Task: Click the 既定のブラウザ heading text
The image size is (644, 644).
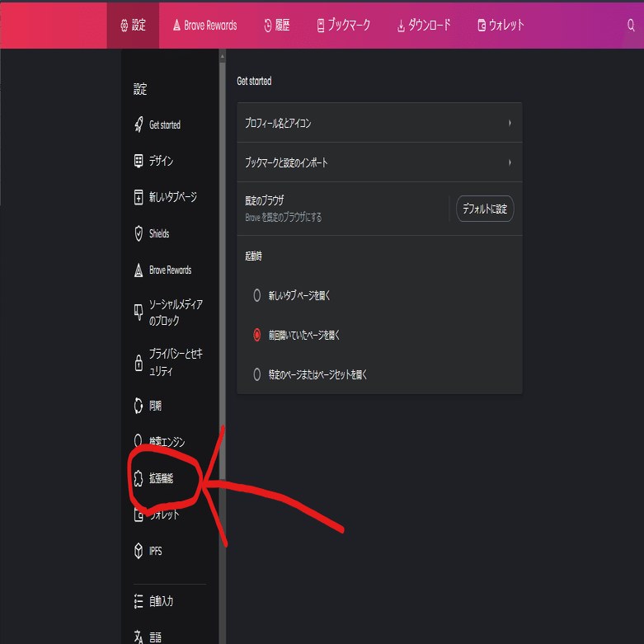Action: pos(265,200)
